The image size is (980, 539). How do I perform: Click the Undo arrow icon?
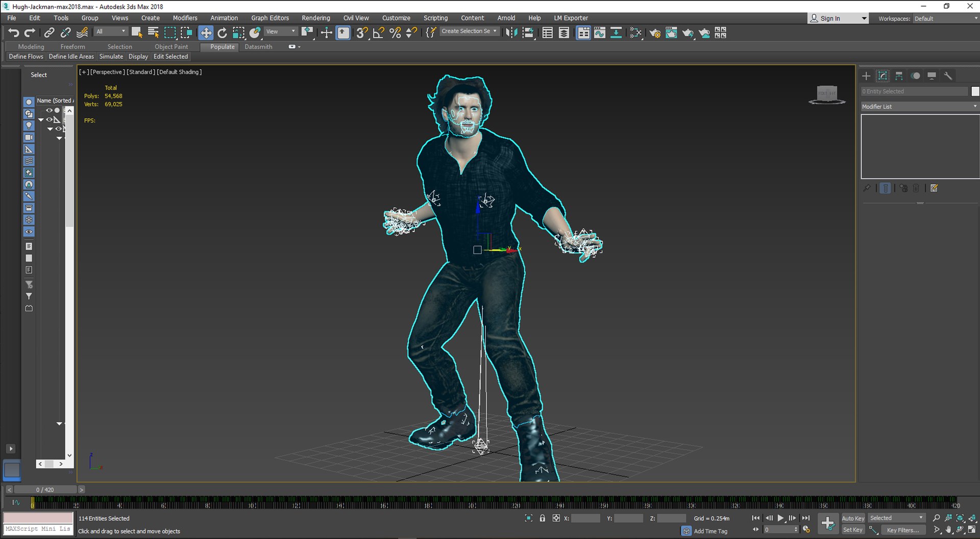14,33
